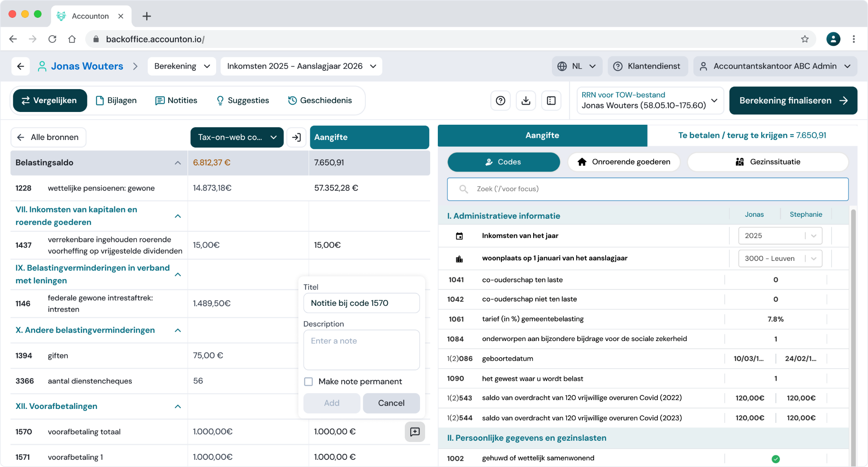Screen dimensions: 868x467
Task: Switch to the Vergelijken tab
Action: pos(50,101)
